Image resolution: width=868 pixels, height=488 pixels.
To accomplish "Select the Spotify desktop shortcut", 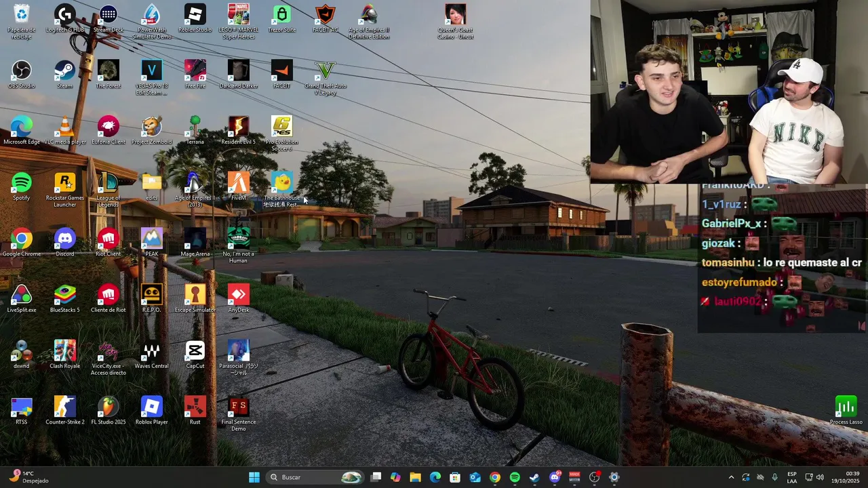I will tap(22, 186).
